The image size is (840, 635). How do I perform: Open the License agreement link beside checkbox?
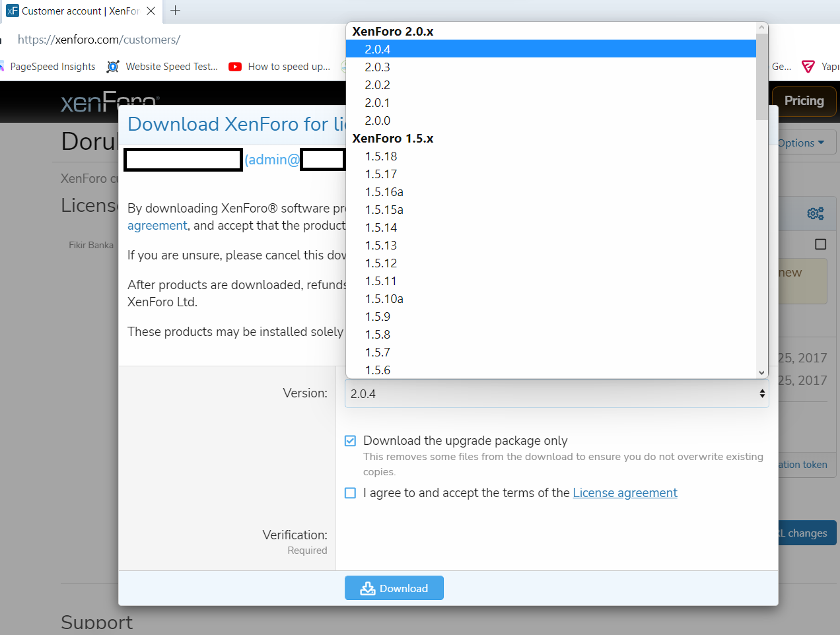[x=625, y=493]
